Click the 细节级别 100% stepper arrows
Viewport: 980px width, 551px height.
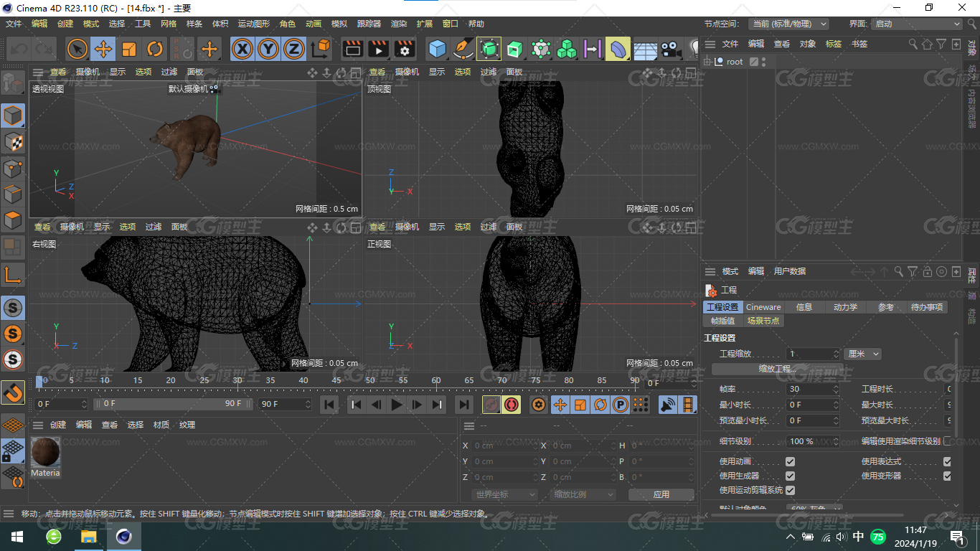[x=836, y=441]
